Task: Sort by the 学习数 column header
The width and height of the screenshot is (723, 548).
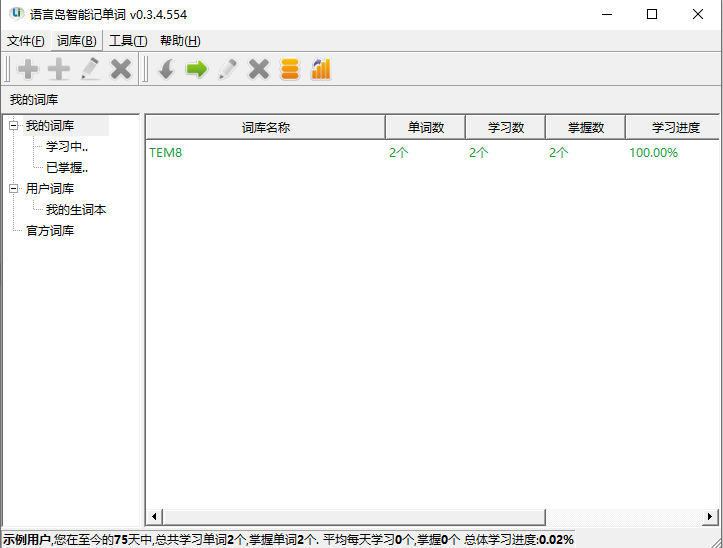Action: [506, 127]
